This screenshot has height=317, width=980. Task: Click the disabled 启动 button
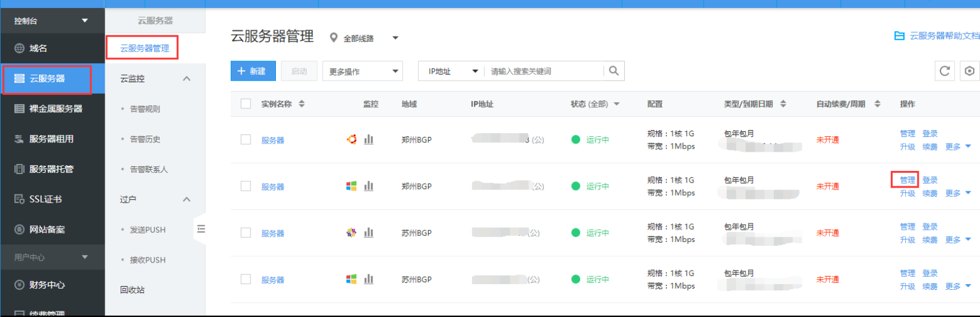click(299, 71)
